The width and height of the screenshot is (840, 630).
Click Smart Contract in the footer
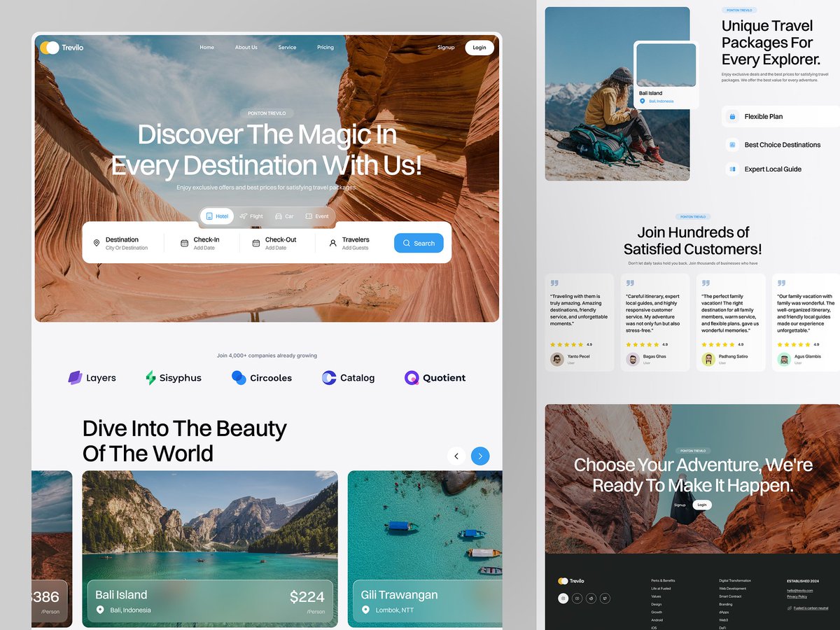[730, 596]
